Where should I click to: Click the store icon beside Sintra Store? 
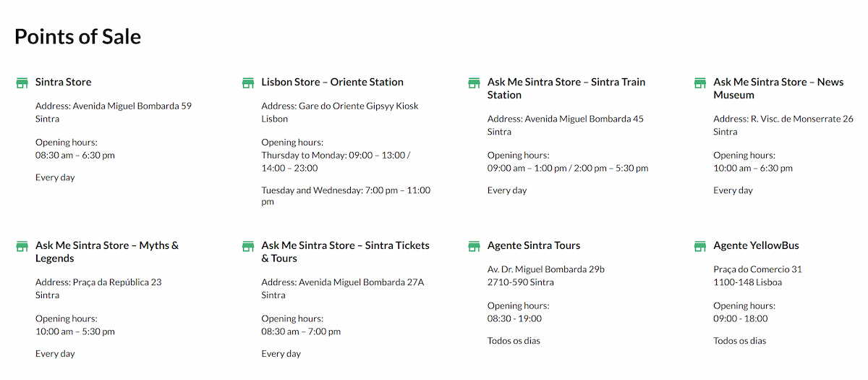22,83
